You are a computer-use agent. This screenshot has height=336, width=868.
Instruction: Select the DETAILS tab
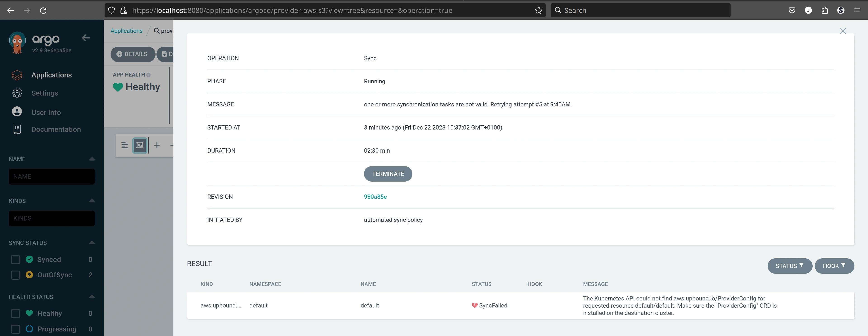tap(132, 54)
